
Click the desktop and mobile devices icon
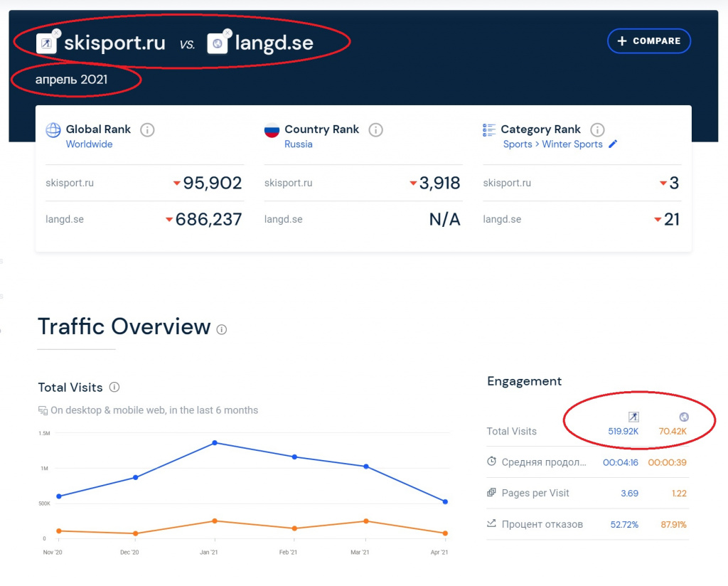pos(43,410)
